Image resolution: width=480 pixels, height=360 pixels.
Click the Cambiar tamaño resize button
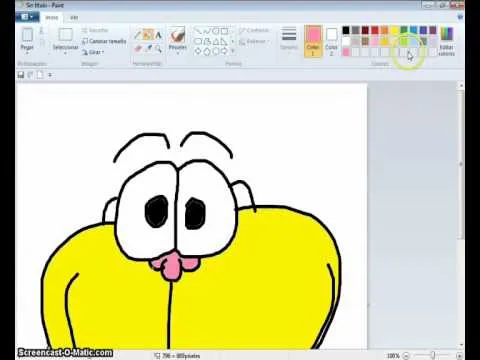coord(105,41)
